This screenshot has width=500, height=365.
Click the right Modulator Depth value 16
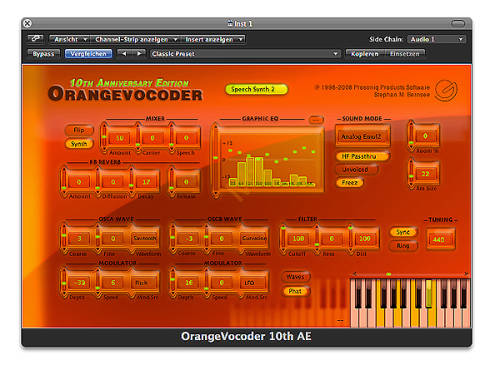click(x=189, y=283)
